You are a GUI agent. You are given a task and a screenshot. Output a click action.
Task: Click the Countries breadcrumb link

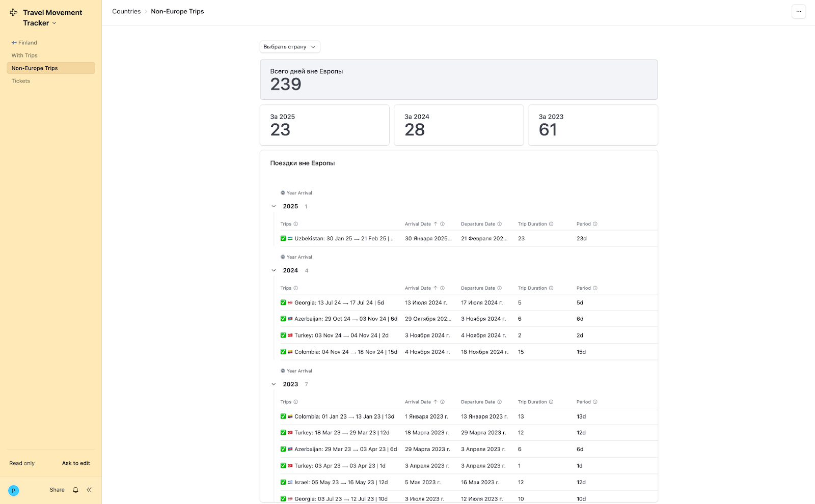pos(126,11)
